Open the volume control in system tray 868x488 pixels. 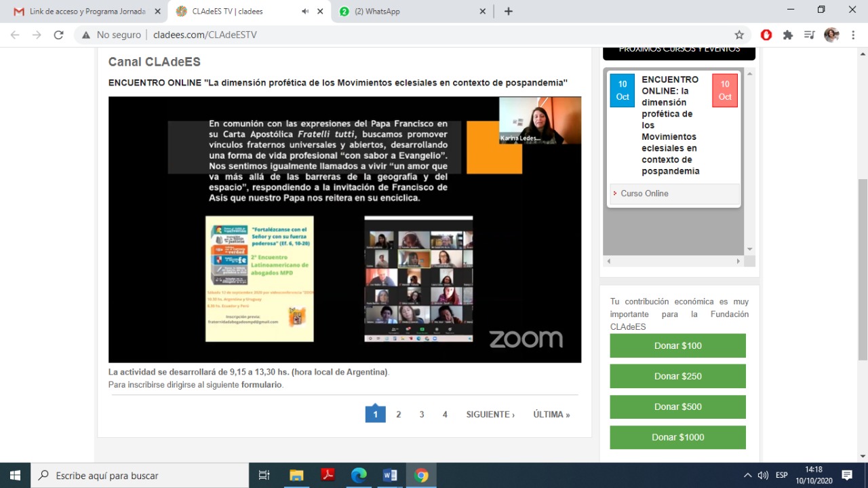click(763, 475)
